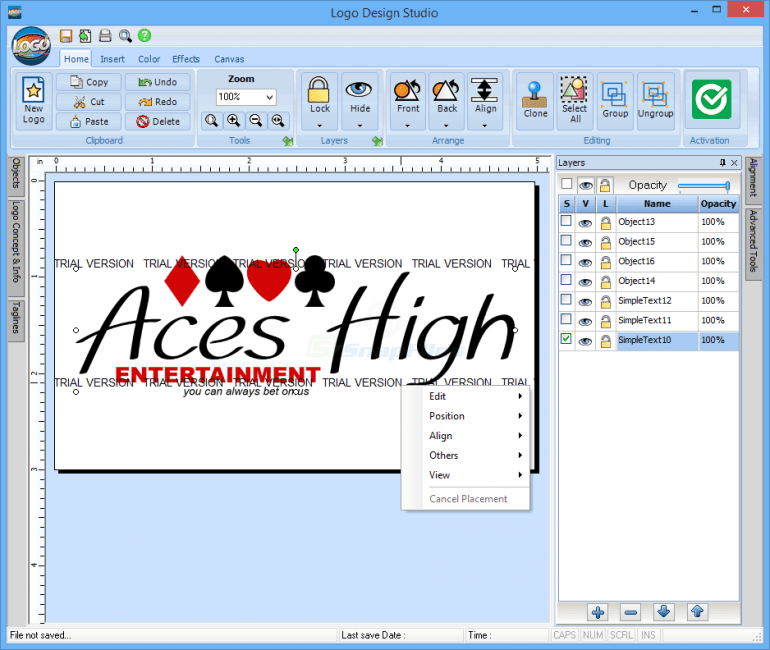Switch to the Effects ribbon tab

coord(186,59)
